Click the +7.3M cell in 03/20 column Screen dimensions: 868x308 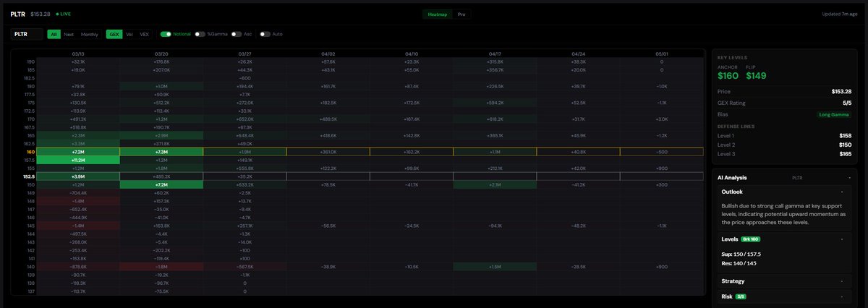(x=161, y=152)
